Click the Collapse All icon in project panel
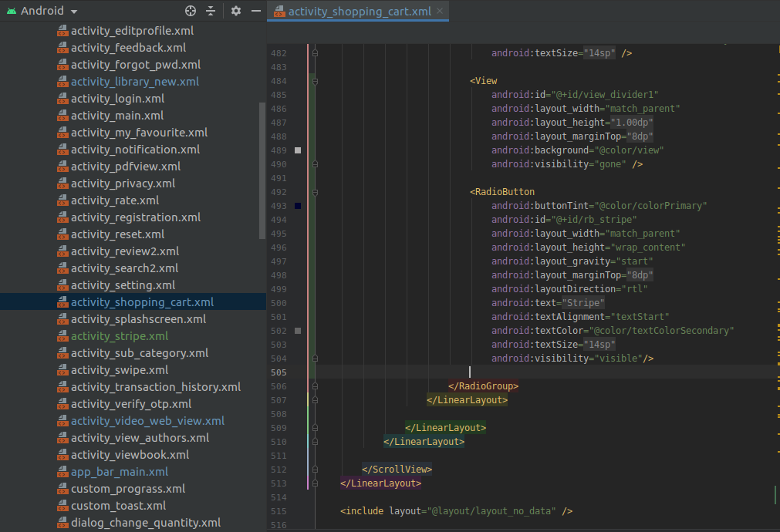This screenshot has height=532, width=780. pyautogui.click(x=211, y=11)
